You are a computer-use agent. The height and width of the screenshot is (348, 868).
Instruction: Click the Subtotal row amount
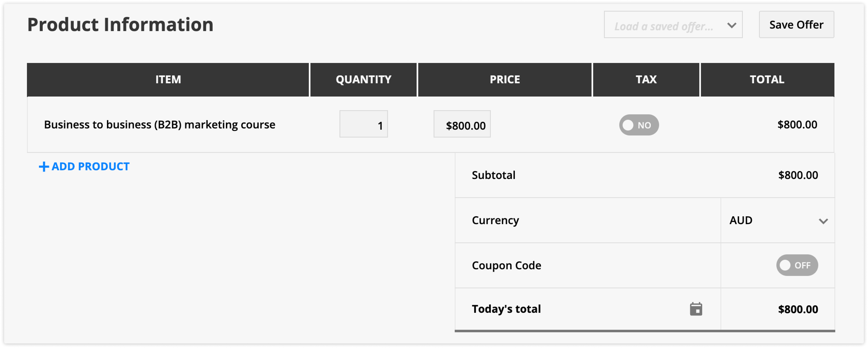coord(798,175)
